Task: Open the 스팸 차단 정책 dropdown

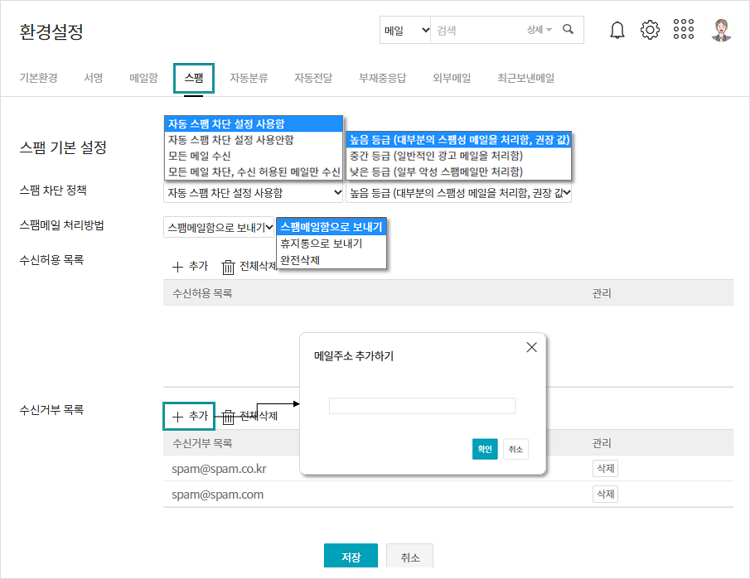Action: 254,193
